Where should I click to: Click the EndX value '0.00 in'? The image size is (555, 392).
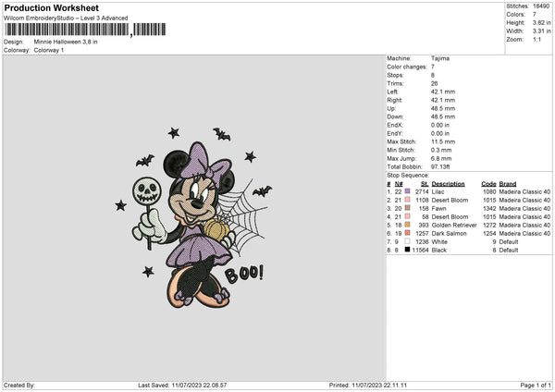click(x=440, y=125)
